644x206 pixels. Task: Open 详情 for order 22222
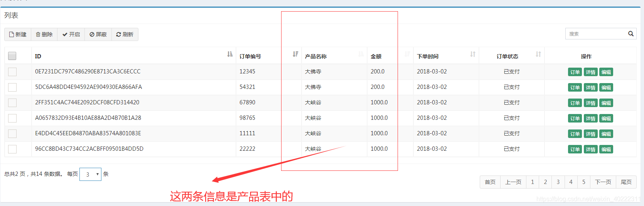(590, 149)
